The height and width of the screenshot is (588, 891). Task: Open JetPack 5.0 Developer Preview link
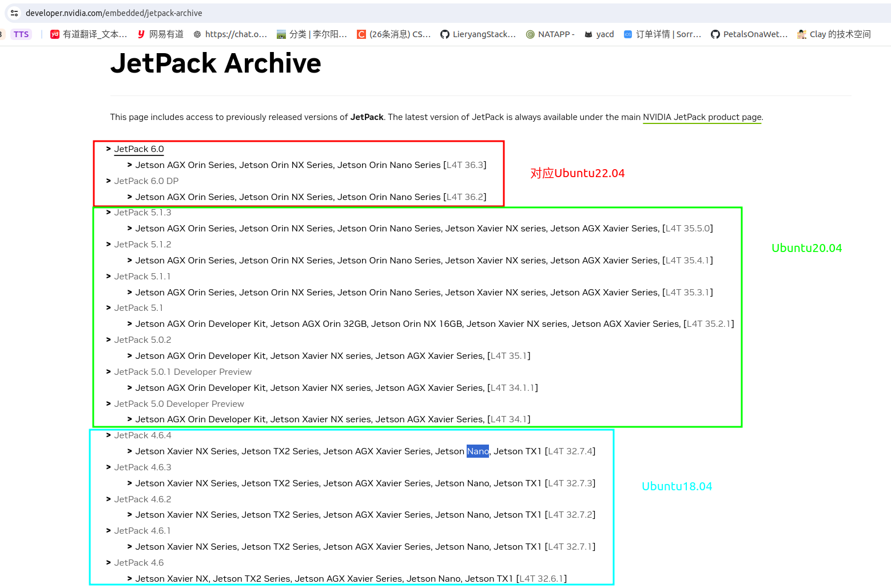[179, 404]
